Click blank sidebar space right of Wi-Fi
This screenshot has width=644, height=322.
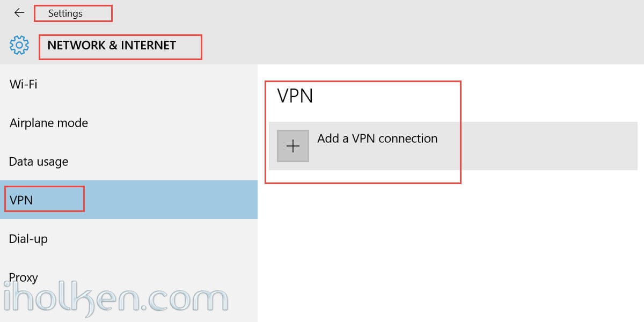[x=148, y=84]
